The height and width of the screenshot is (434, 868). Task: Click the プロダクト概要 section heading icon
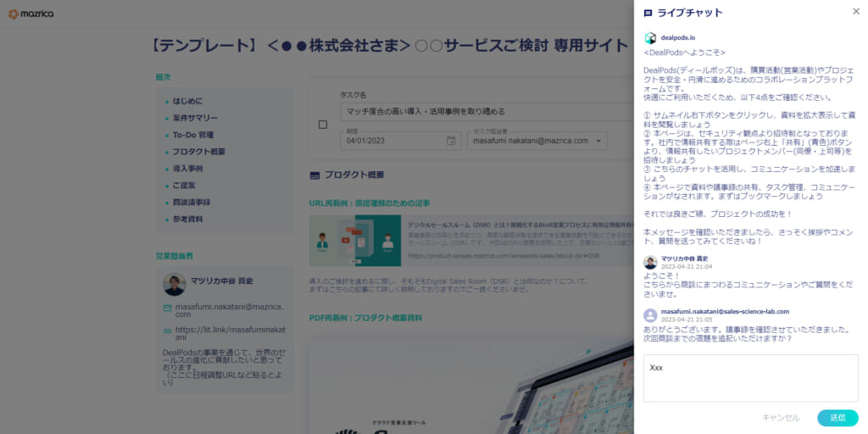pyautogui.click(x=314, y=175)
